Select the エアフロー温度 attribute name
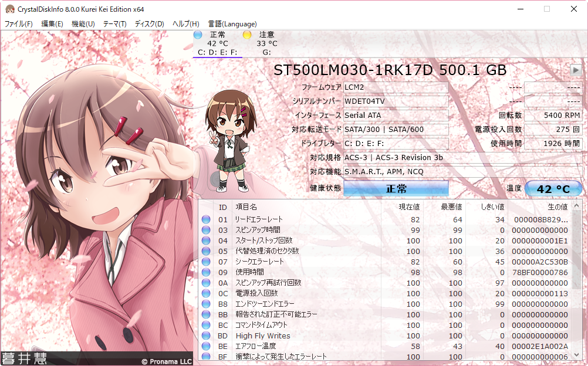The width and height of the screenshot is (588, 366). [256, 346]
